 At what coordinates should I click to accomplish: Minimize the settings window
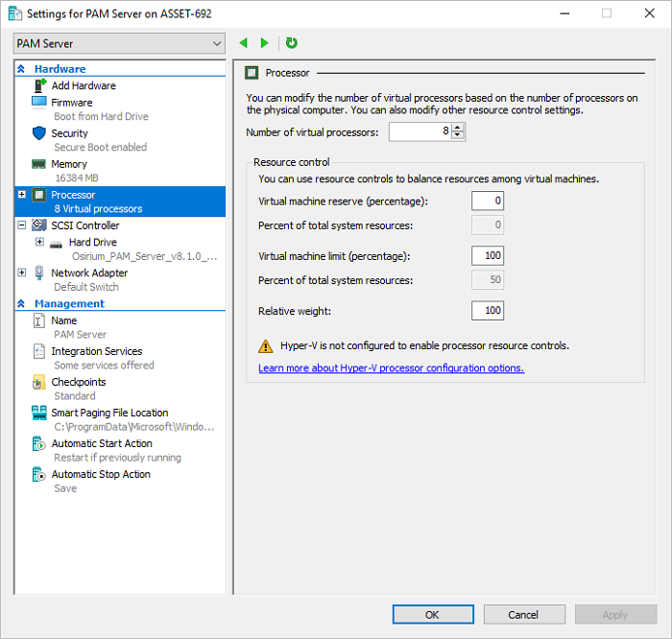(564, 13)
